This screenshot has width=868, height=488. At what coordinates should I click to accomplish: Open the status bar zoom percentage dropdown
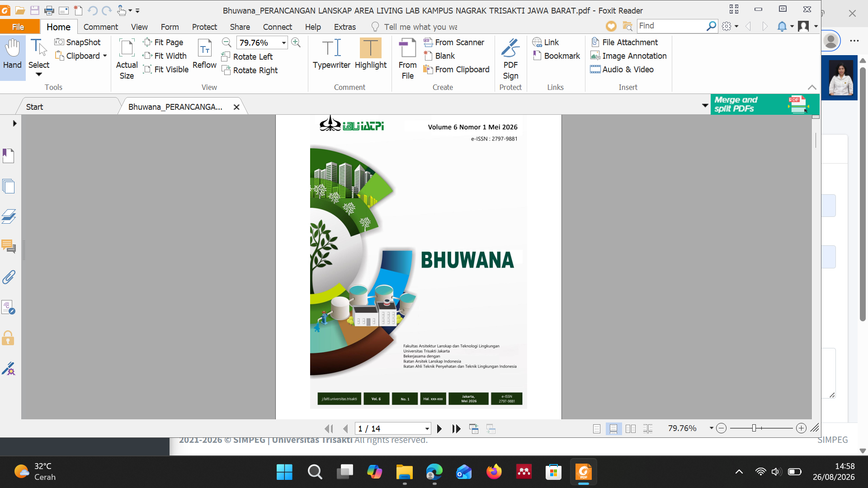pos(711,428)
